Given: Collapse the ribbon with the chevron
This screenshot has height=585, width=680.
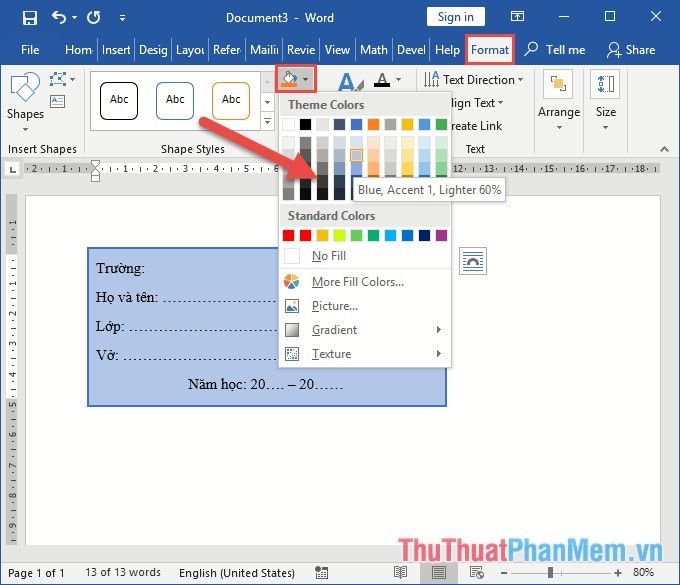Looking at the screenshot, I should (664, 149).
